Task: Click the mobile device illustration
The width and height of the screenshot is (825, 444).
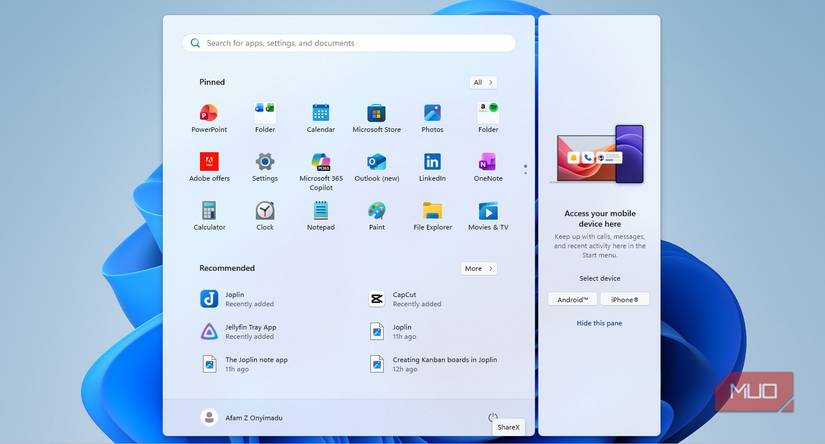Action: [599, 154]
